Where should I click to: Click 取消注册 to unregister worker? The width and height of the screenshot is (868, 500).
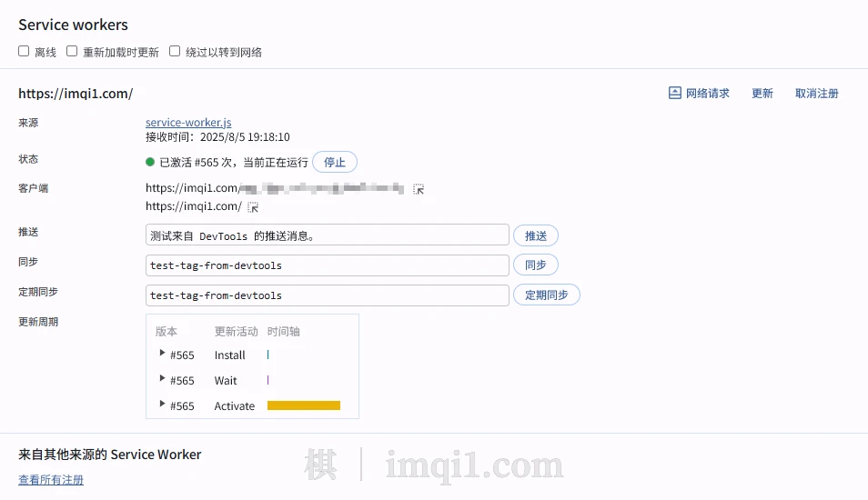click(816, 94)
